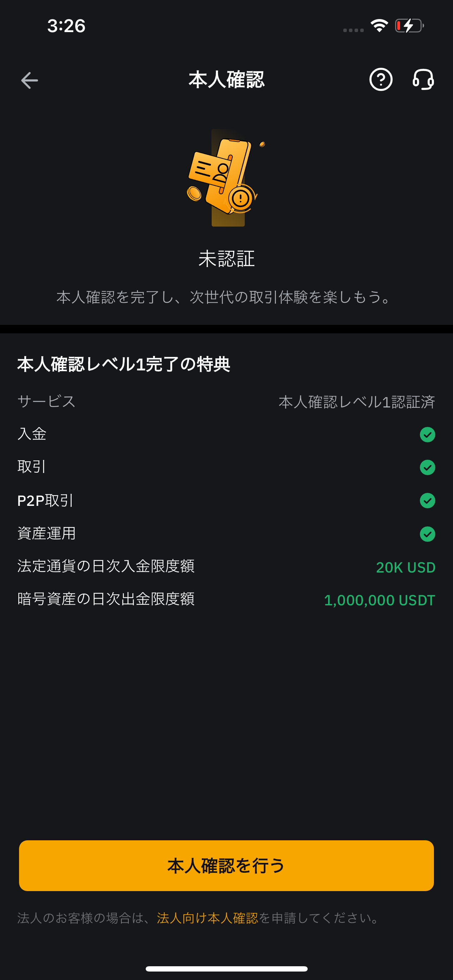Open the help question mark icon
Screen dimensions: 453x980
[381, 79]
